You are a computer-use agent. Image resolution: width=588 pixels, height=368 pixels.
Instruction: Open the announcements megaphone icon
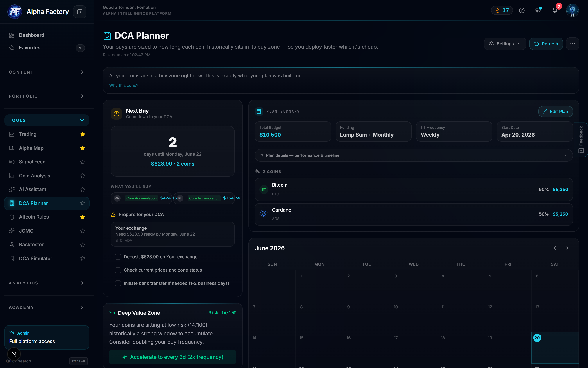538,10
